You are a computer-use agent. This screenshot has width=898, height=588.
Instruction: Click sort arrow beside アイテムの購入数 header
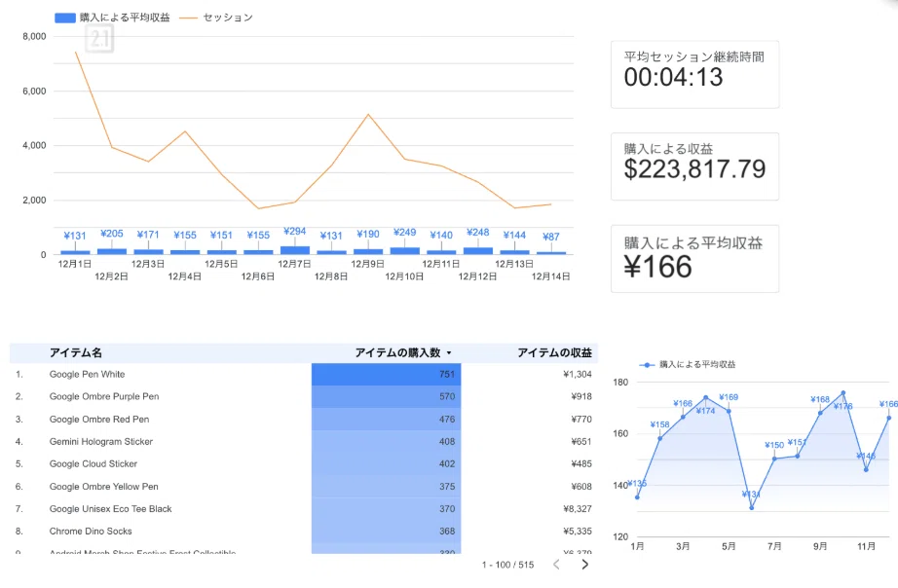click(449, 353)
